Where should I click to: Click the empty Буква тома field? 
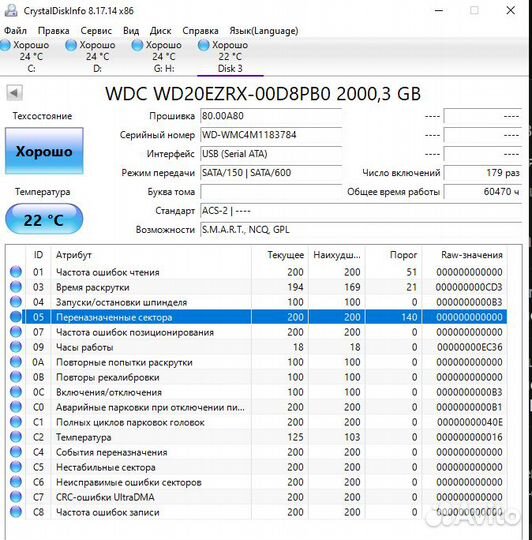(271, 191)
